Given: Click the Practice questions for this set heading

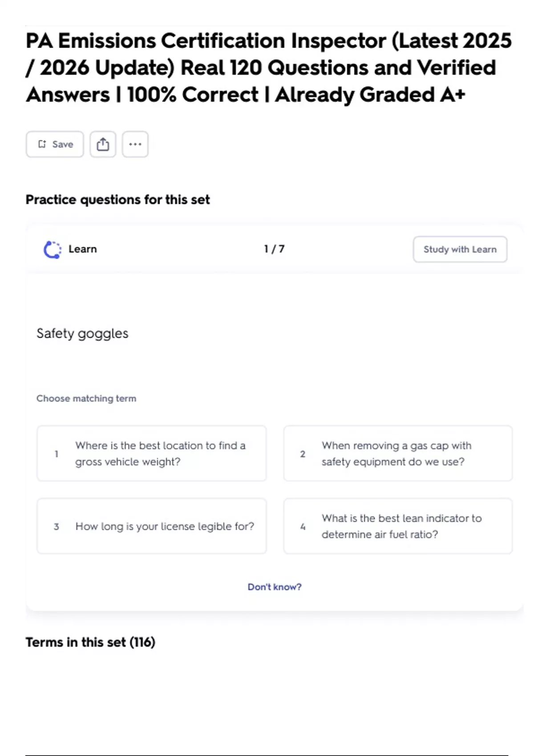Looking at the screenshot, I should (117, 200).
